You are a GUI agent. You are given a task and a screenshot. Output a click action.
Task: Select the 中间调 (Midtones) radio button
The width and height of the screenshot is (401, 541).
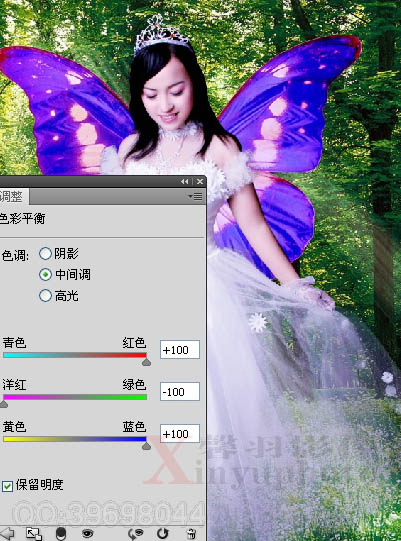click(45, 275)
